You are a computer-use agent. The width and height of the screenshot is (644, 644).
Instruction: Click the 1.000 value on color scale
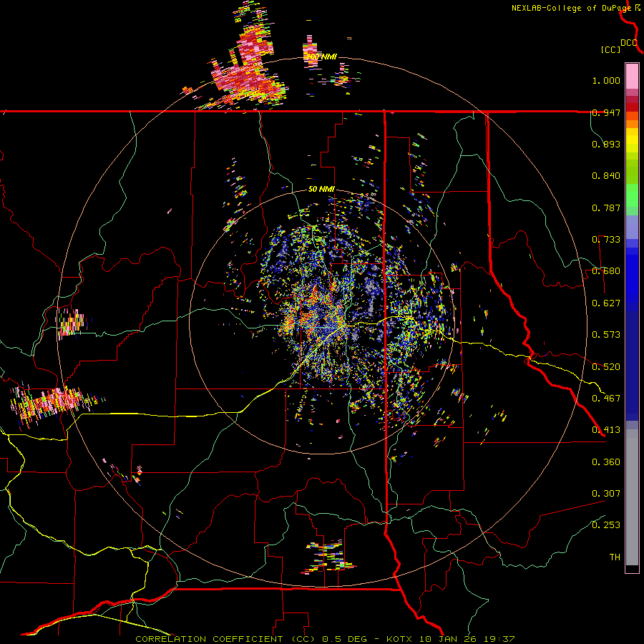(606, 80)
